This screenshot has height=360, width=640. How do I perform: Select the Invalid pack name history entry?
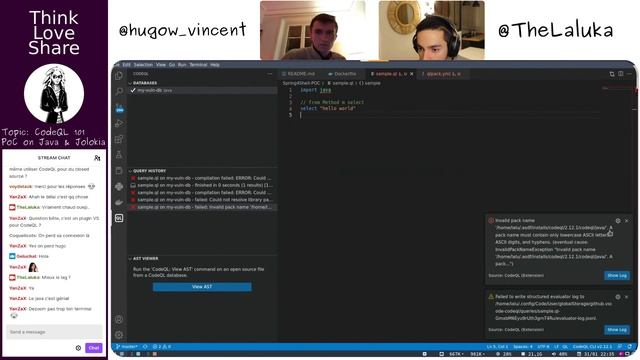pyautogui.click(x=203, y=207)
